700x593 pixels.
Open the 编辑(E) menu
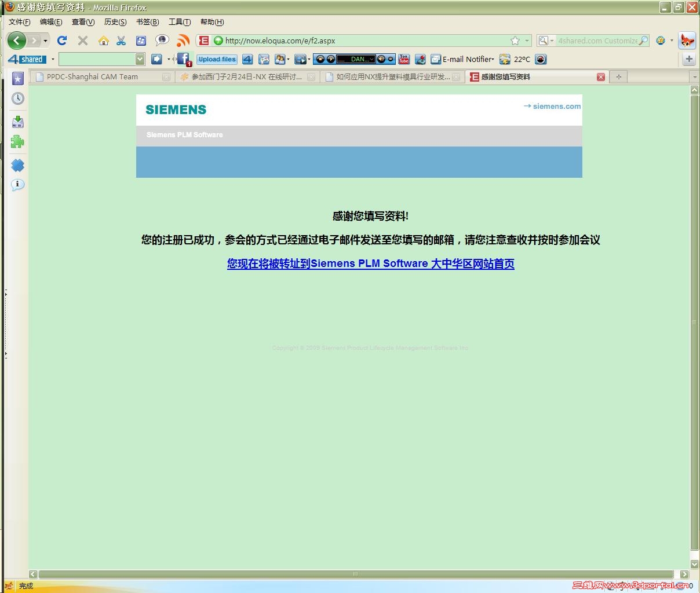point(51,22)
